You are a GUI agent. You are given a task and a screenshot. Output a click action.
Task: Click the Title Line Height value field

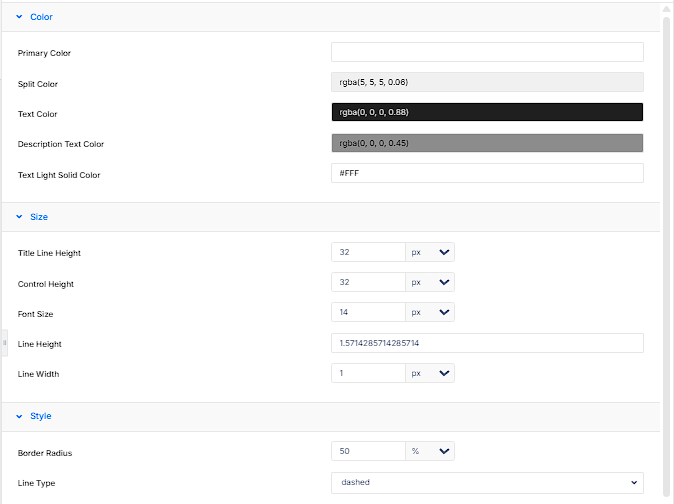[368, 252]
